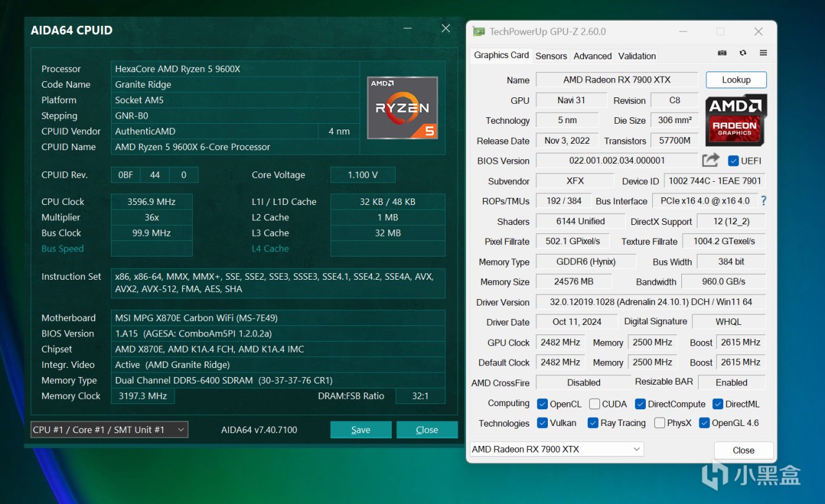Screen dimensions: 825x504
Task: Toggle the OpenGL 4.6 checkbox
Action: pos(704,423)
